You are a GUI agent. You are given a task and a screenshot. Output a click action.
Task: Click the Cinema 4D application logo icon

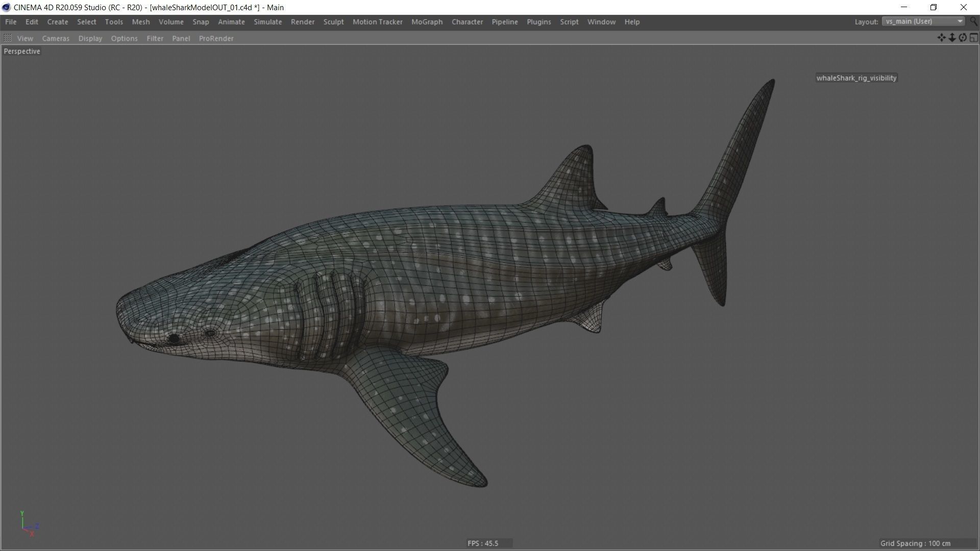pos(6,7)
